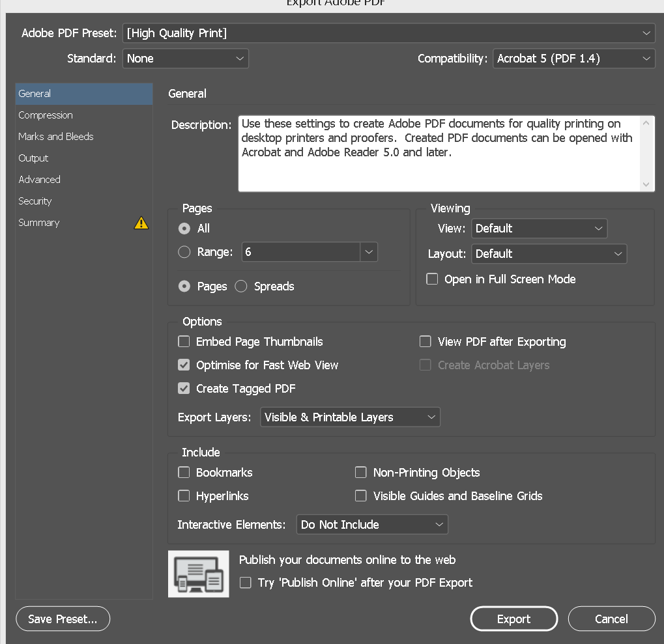
Task: Check Try 'Publish Online' after your PDF Export
Action: [x=246, y=583]
